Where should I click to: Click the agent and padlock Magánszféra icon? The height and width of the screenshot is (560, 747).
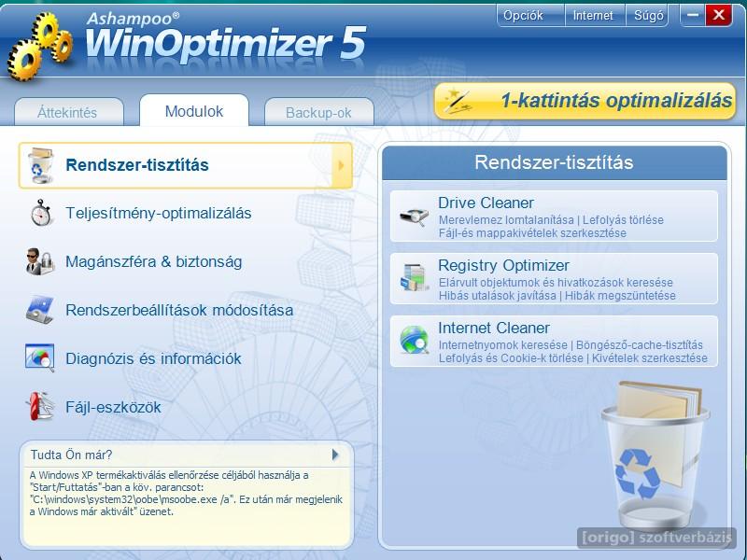click(x=40, y=261)
